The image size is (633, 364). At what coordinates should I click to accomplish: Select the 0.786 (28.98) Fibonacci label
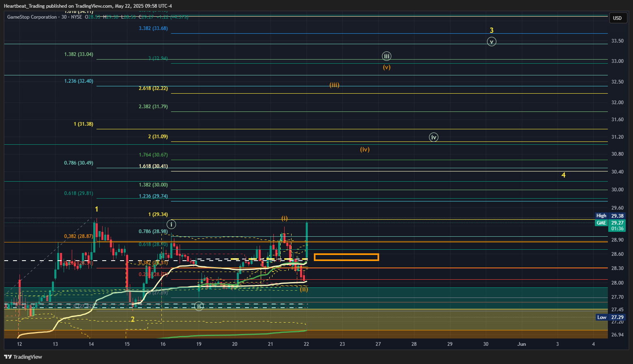pyautogui.click(x=153, y=231)
